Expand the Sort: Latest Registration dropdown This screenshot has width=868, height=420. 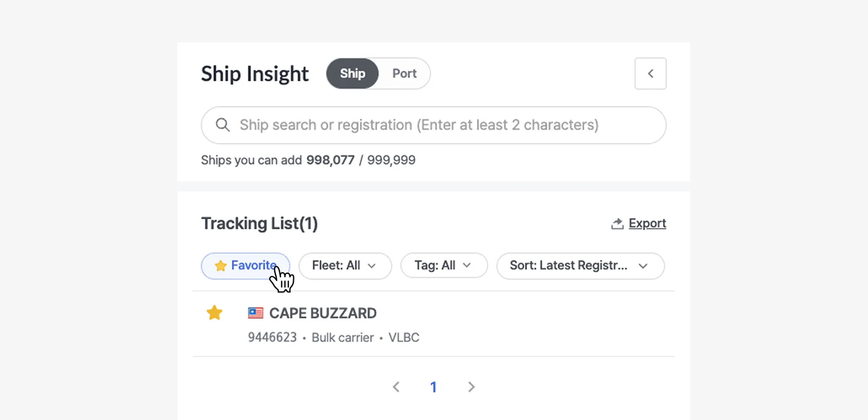tap(580, 266)
